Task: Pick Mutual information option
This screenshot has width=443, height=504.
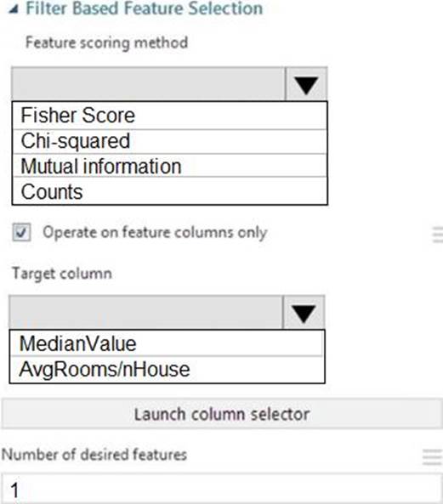Action: [170, 166]
